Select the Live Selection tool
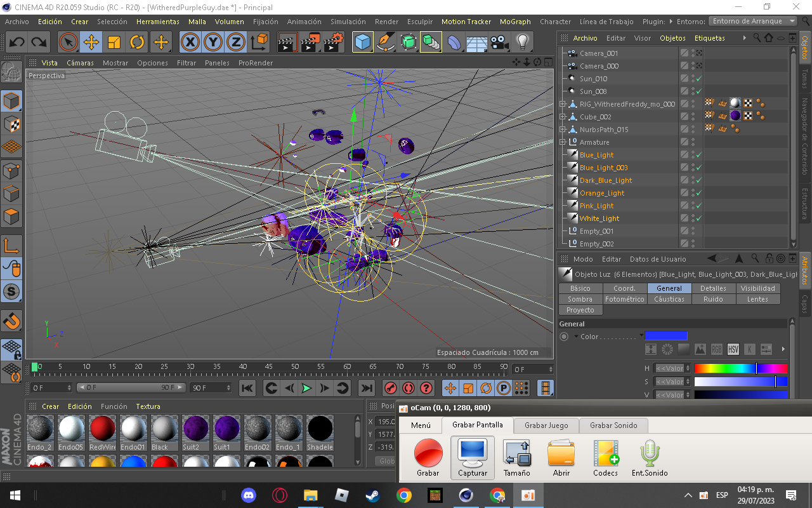Viewport: 812px width, 508px height. coord(68,43)
